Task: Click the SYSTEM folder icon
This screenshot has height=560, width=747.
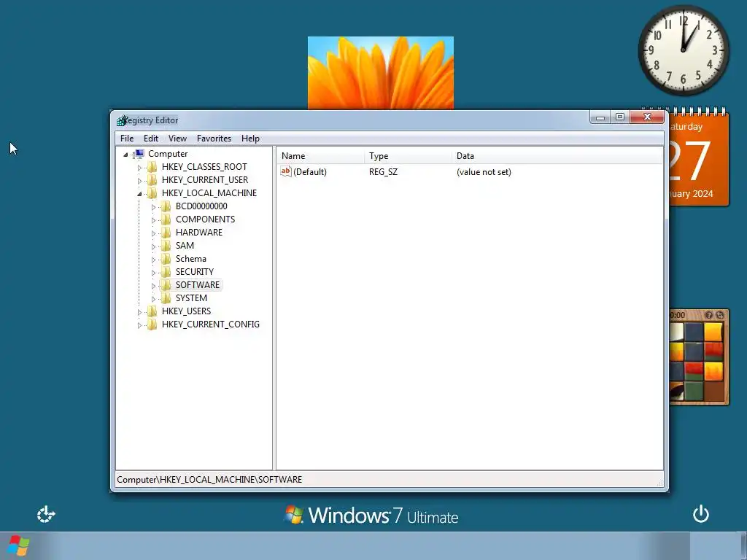Action: (166, 298)
